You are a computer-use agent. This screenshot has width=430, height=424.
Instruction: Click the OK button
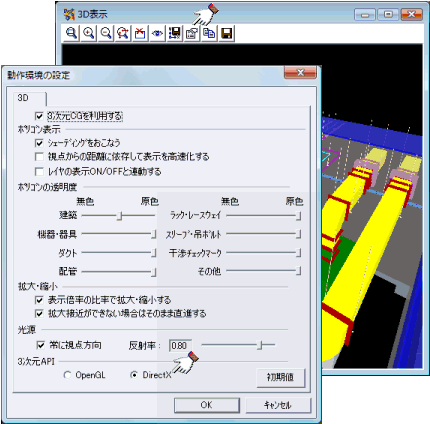tap(207, 405)
